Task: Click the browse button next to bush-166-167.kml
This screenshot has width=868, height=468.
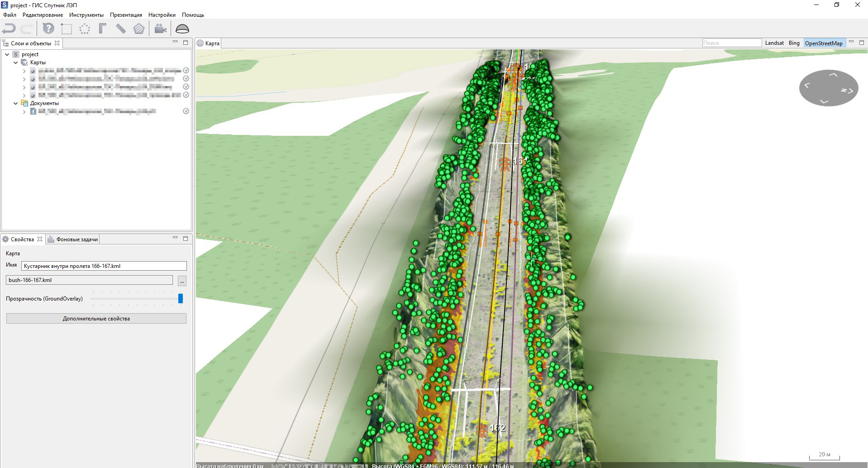Action: [x=182, y=281]
